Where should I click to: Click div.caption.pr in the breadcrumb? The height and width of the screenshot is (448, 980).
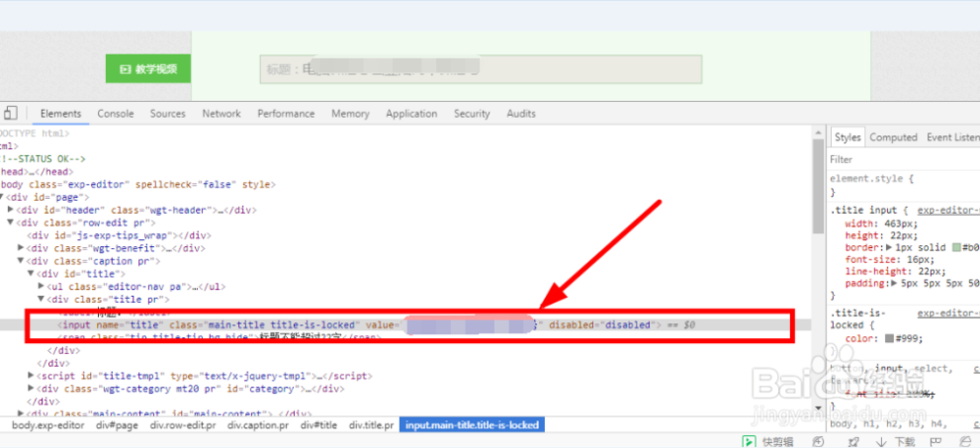coord(258,424)
